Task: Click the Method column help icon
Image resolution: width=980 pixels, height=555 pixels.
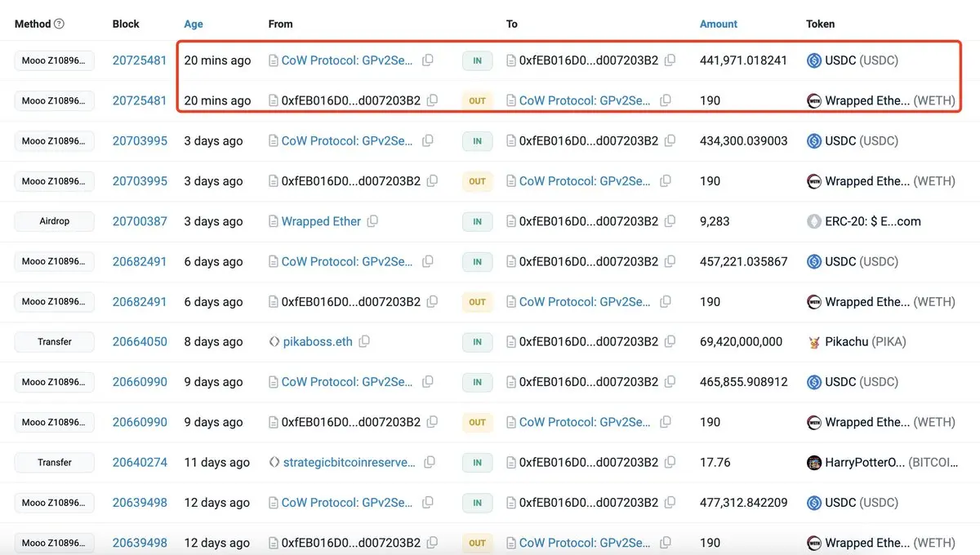Action: coord(59,24)
